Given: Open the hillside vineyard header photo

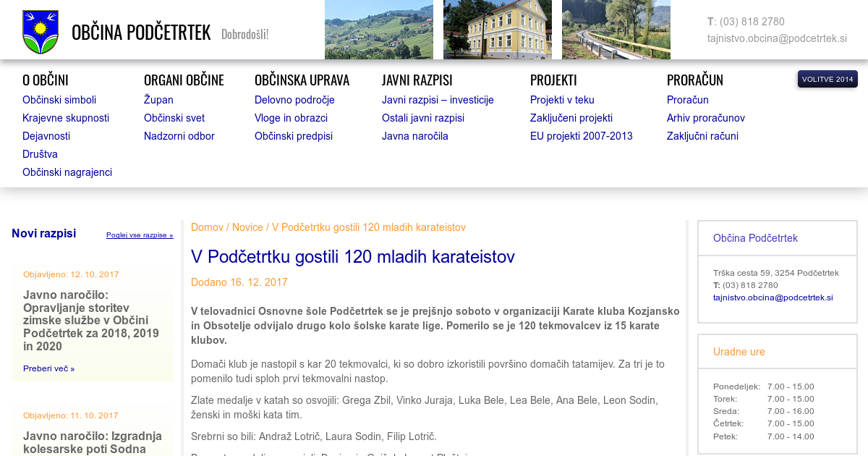Looking at the screenshot, I should pyautogui.click(x=378, y=29).
